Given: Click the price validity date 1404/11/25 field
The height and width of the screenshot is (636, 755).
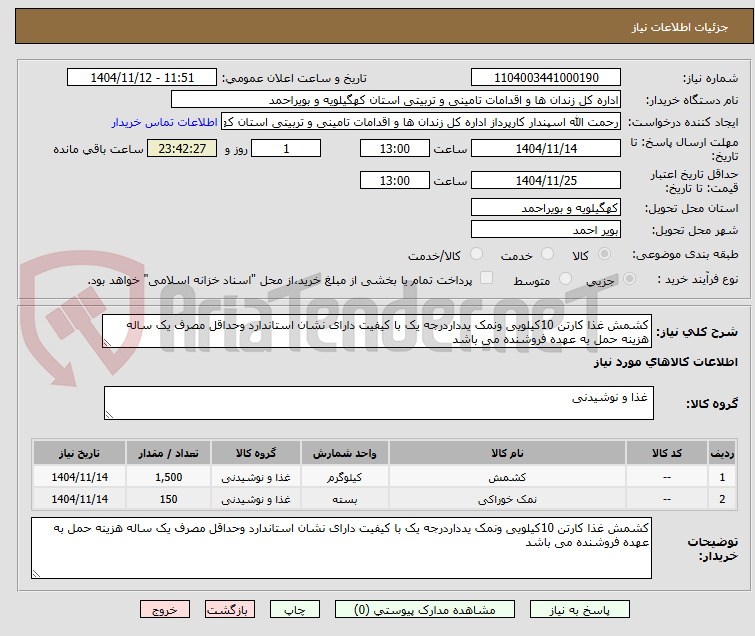Looking at the screenshot, I should click(546, 181).
